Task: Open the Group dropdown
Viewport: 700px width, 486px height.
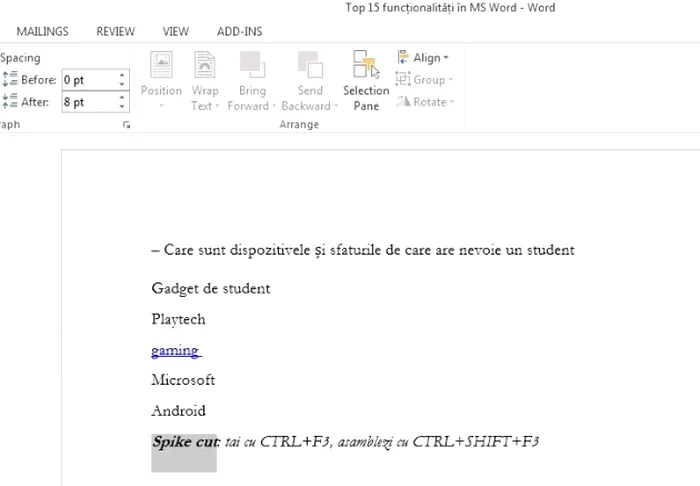Action: pos(424,79)
